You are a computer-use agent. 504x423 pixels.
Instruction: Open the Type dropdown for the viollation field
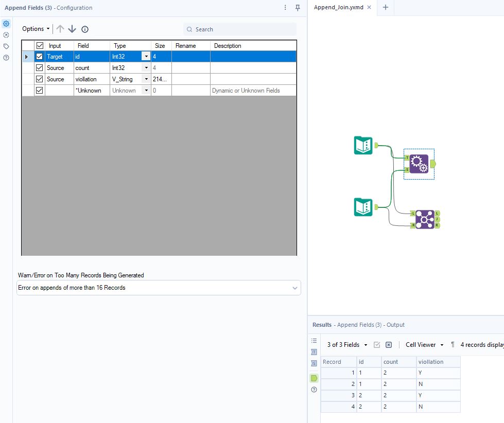(146, 79)
